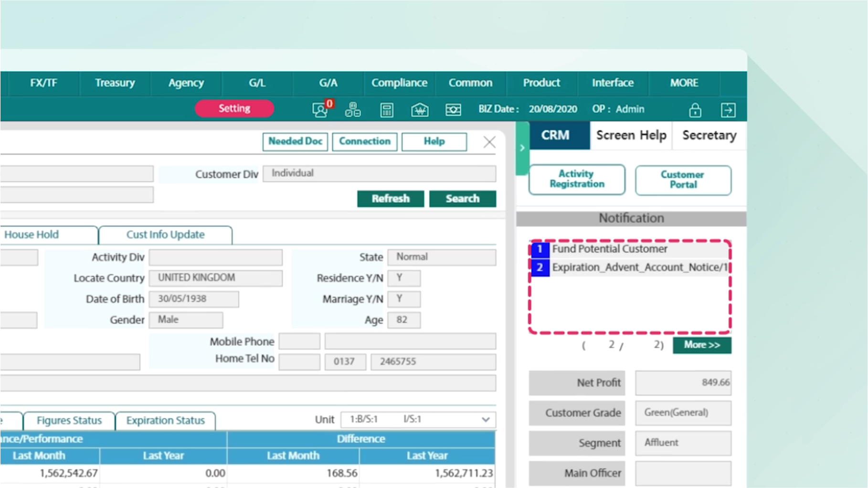Click the Marriage Y/N field
Image resolution: width=868 pixels, height=488 pixels.
tap(404, 299)
